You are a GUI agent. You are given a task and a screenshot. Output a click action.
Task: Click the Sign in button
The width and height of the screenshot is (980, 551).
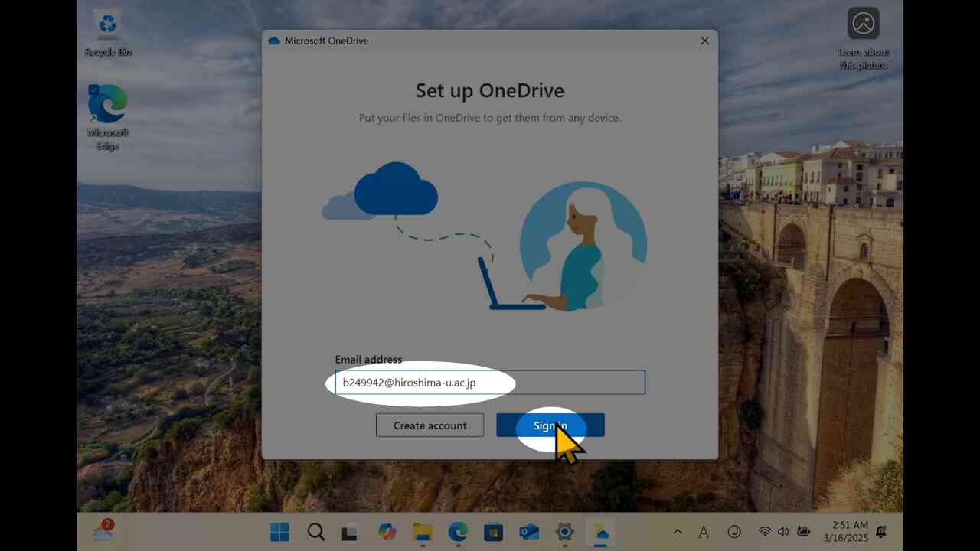coord(550,425)
